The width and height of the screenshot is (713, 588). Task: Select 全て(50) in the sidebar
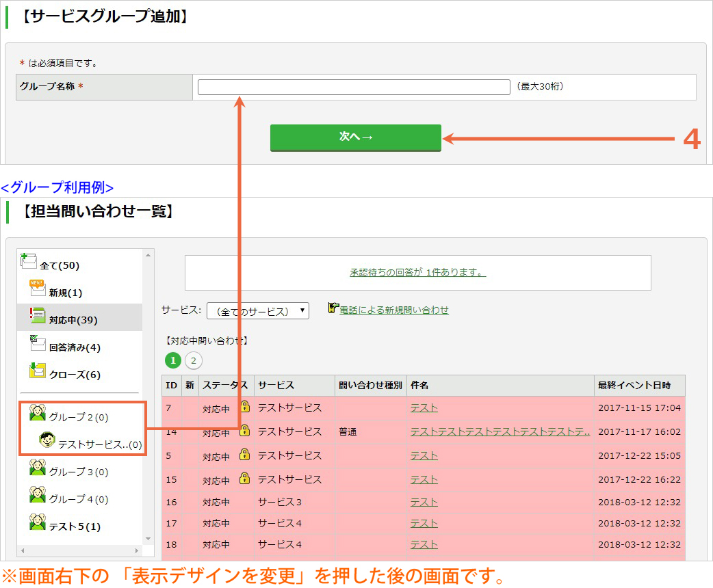point(60,265)
